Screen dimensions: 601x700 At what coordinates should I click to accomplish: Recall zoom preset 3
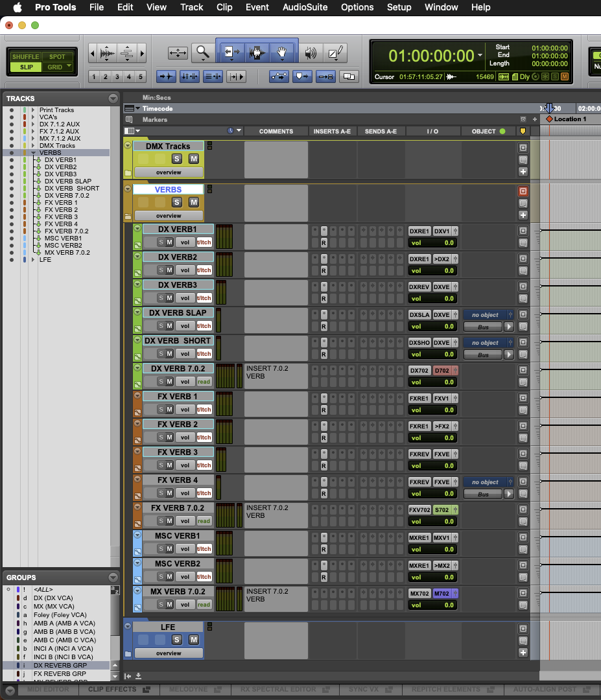click(x=117, y=76)
